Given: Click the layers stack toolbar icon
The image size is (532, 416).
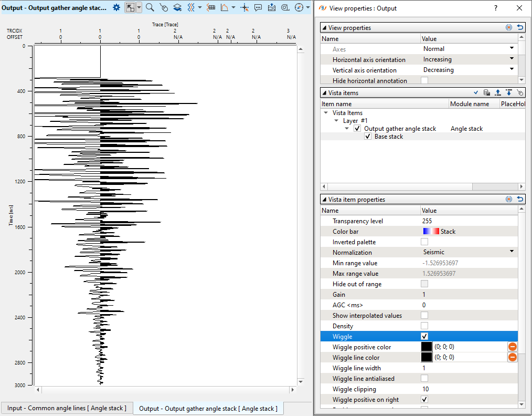Looking at the screenshot, I should coord(177,7).
